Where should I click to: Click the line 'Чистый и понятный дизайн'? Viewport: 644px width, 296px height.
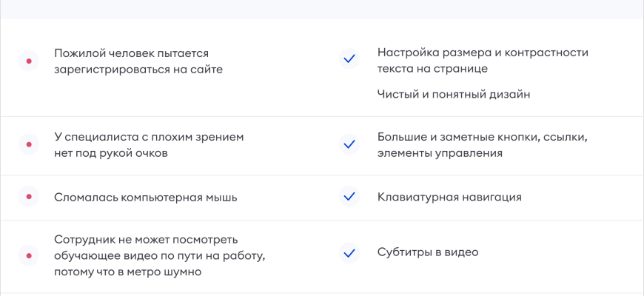coord(453,94)
